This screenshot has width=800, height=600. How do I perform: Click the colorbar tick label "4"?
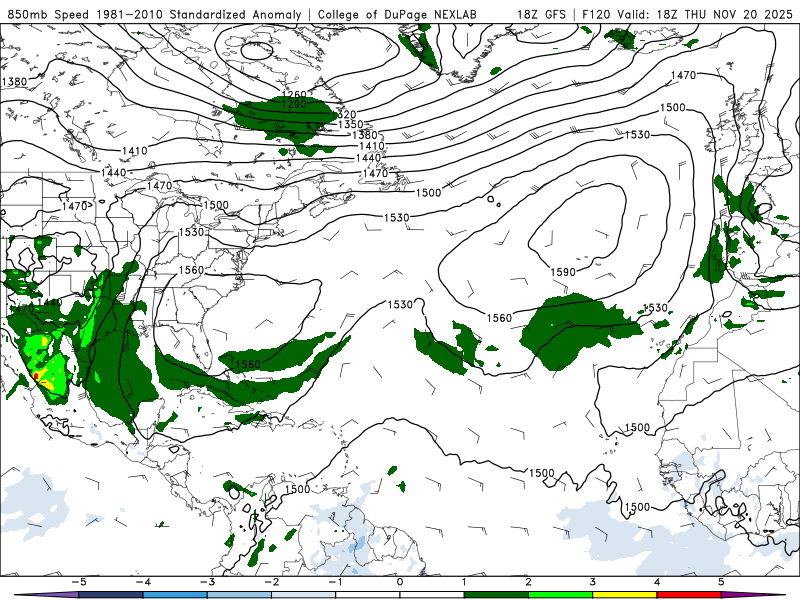657,582
